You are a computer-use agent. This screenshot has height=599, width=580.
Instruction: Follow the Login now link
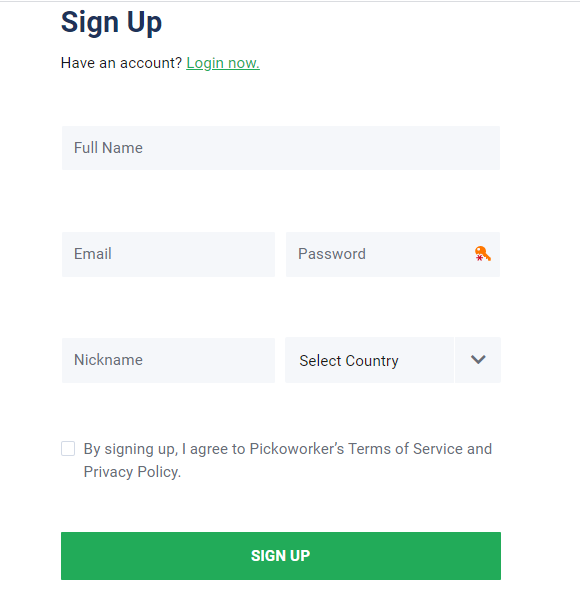point(223,63)
